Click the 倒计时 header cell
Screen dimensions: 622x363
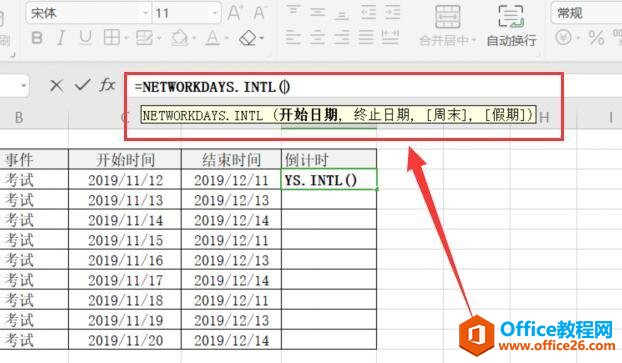329,159
